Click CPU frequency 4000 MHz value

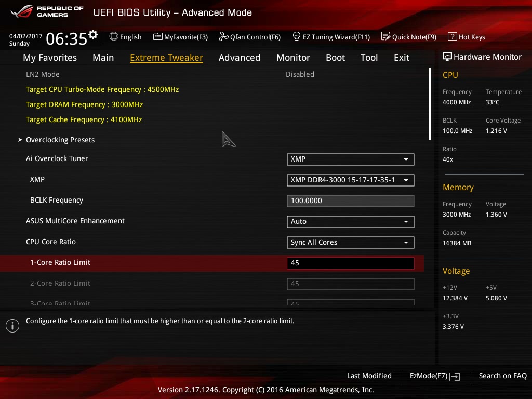tap(456, 102)
